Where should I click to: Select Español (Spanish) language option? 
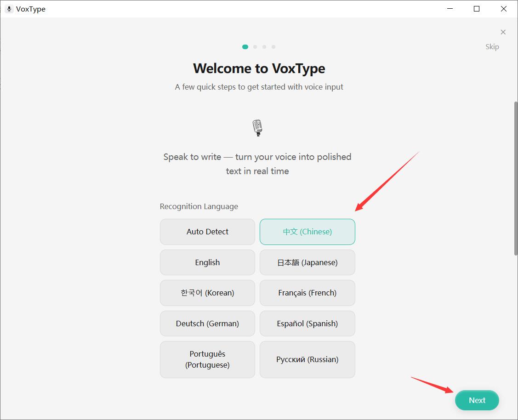point(307,324)
